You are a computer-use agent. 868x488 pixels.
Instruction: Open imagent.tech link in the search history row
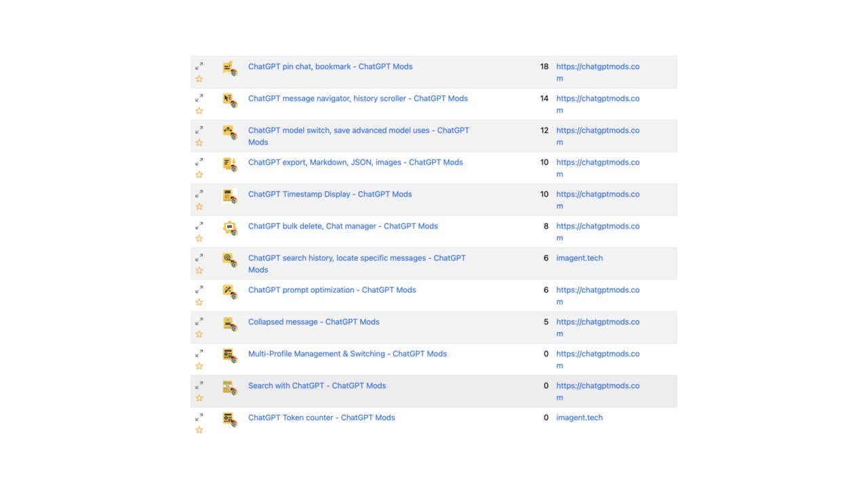pos(580,258)
